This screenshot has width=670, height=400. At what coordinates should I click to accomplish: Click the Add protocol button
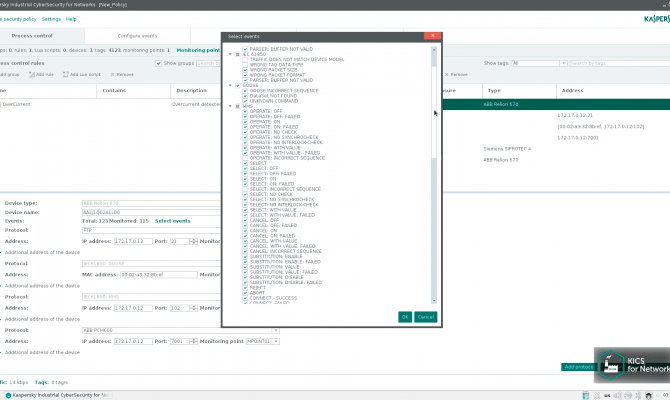click(579, 367)
